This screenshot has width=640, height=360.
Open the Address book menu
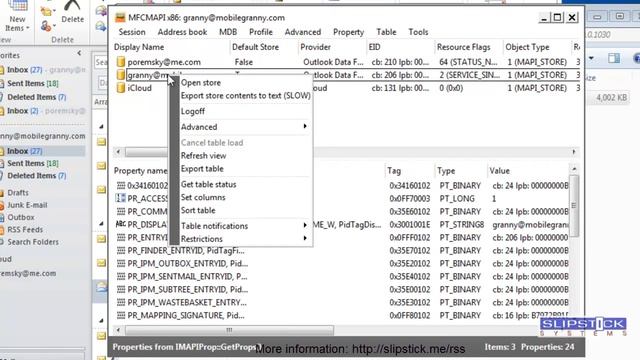pyautogui.click(x=182, y=32)
